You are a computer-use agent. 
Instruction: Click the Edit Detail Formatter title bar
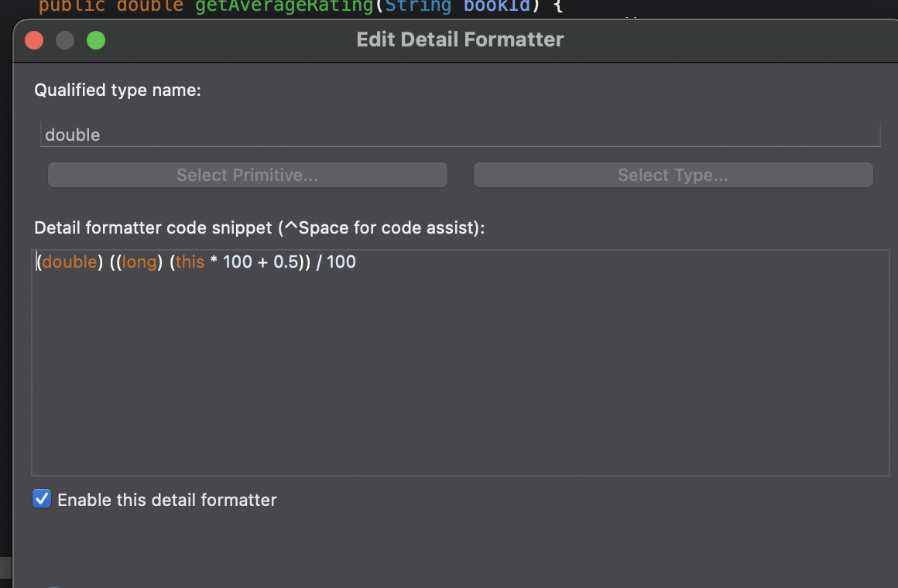coord(460,39)
